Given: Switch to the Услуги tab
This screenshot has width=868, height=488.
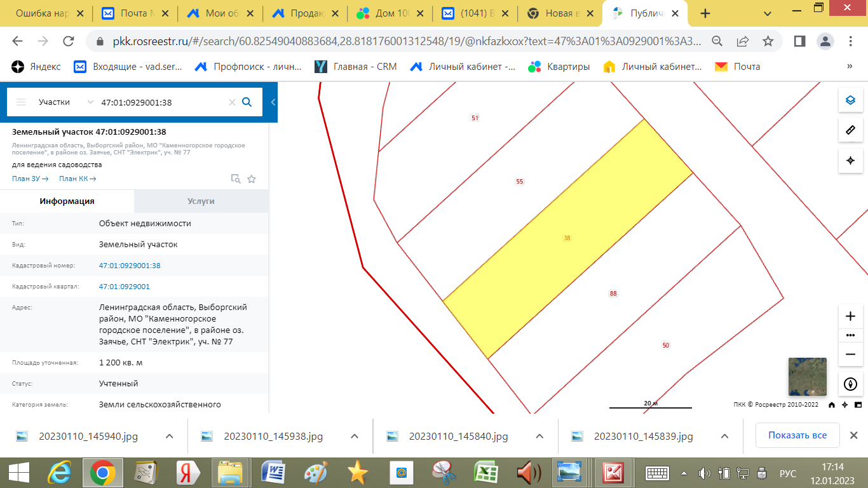Looking at the screenshot, I should point(201,201).
